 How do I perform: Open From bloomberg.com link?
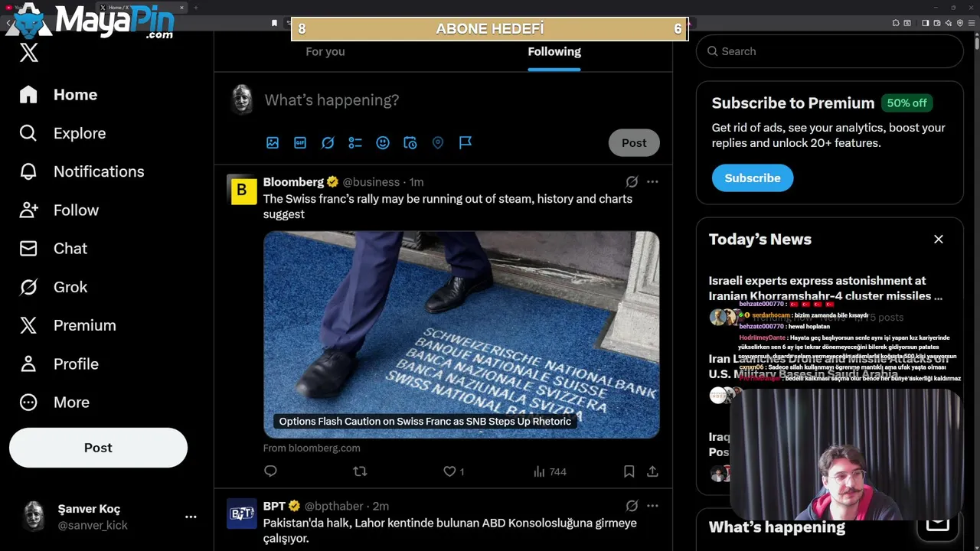click(x=312, y=448)
